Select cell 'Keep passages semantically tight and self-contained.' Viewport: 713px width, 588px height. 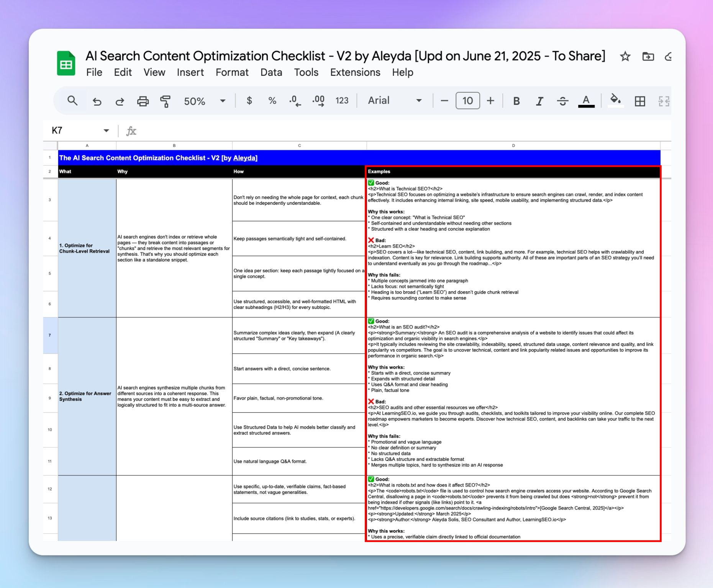pos(299,238)
